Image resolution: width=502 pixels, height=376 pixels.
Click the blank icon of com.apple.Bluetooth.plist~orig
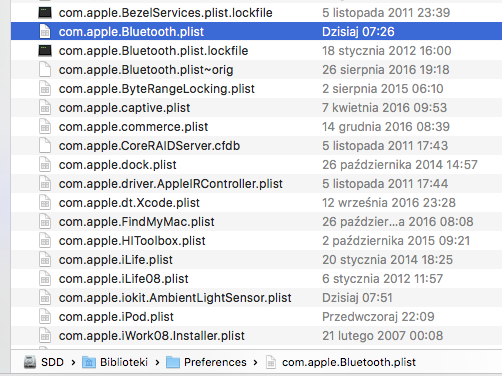point(45,70)
